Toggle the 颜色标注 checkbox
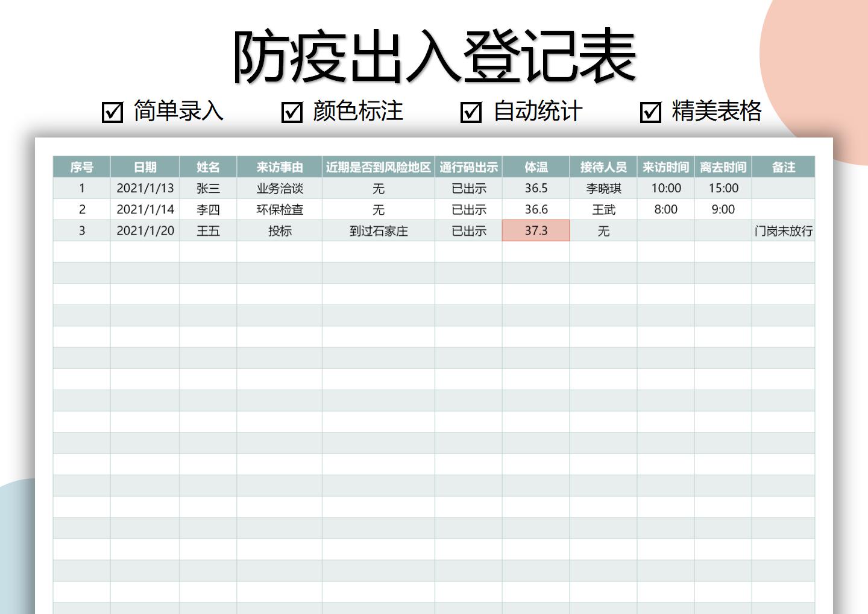The height and width of the screenshot is (614, 868). [292, 112]
